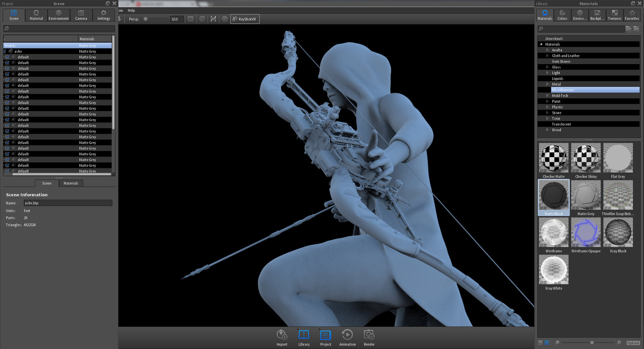The width and height of the screenshot is (644, 349).
Task: Open the Environments tab in the Library
Action: [580, 15]
